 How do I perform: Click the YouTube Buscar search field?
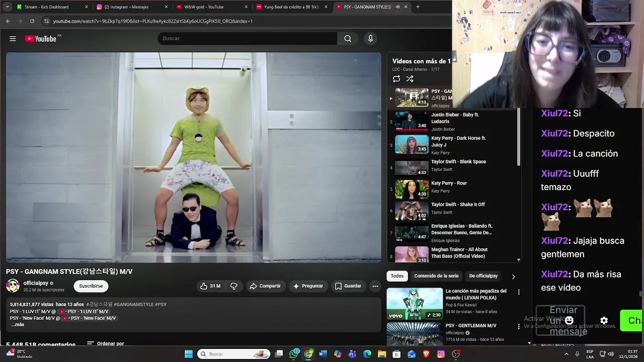tap(247, 39)
